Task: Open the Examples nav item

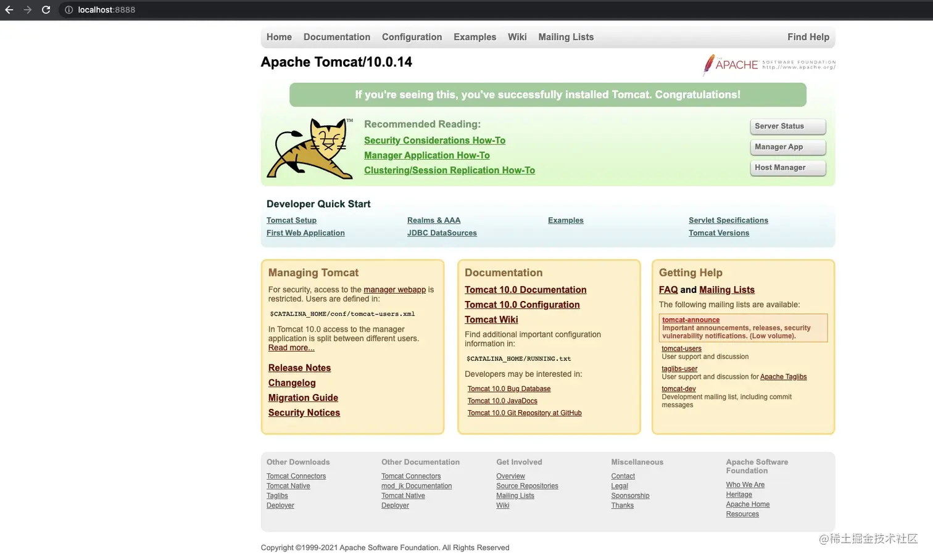Action: pos(475,37)
